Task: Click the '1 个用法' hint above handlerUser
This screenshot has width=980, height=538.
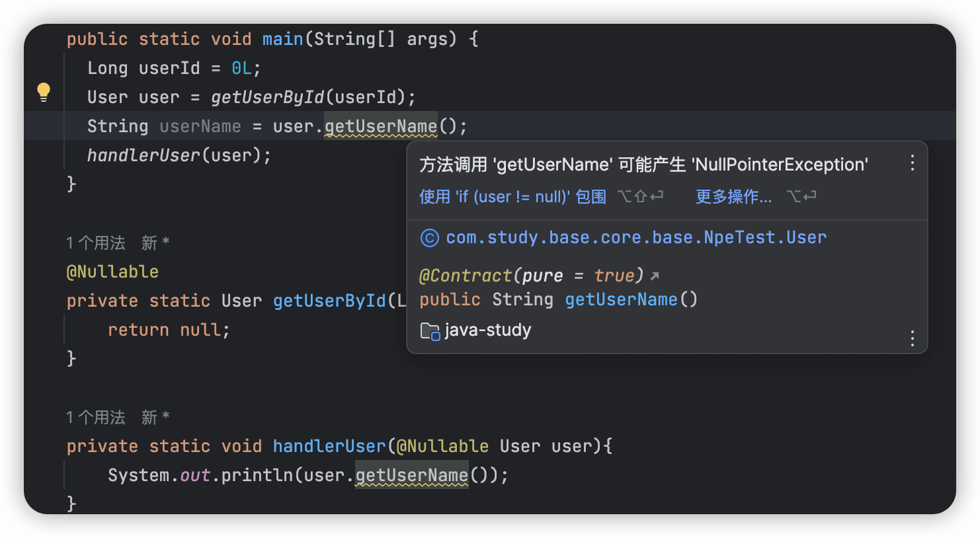Action: [96, 418]
